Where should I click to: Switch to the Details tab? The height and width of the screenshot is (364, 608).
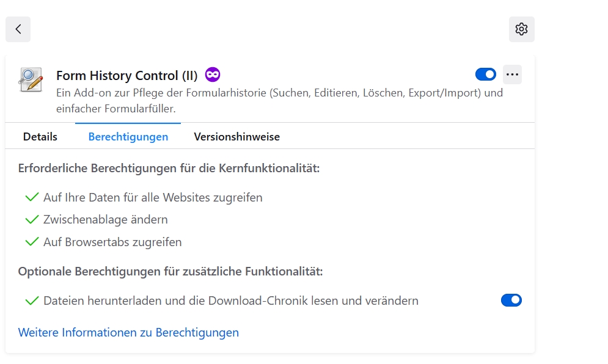tap(40, 137)
